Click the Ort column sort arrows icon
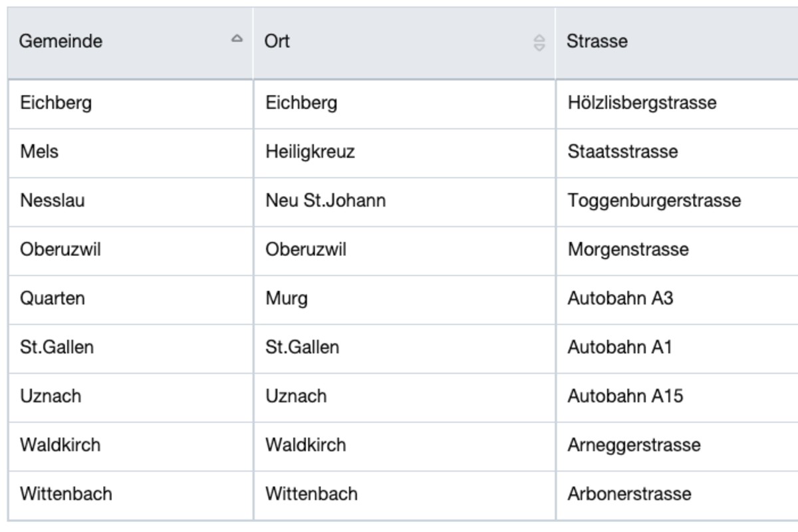 539,43
